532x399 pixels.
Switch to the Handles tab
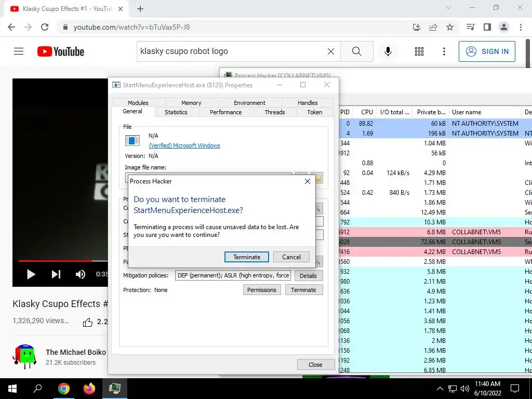pyautogui.click(x=308, y=103)
